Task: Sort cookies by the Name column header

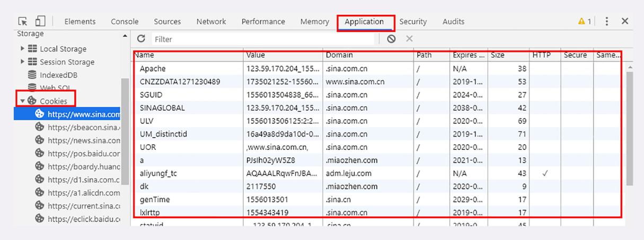Action: point(188,55)
